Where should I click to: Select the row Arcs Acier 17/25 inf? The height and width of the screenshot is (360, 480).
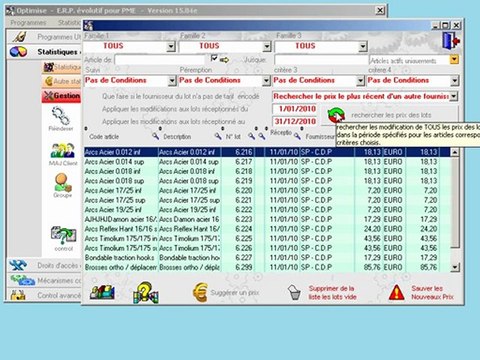(x=266, y=191)
